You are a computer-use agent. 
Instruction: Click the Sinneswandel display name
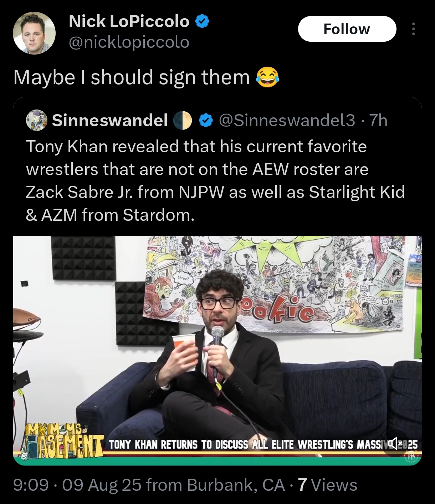pyautogui.click(x=110, y=120)
